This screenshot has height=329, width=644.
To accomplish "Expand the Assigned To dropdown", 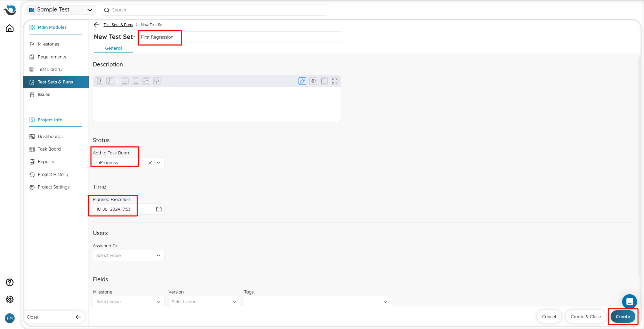I will (x=128, y=256).
